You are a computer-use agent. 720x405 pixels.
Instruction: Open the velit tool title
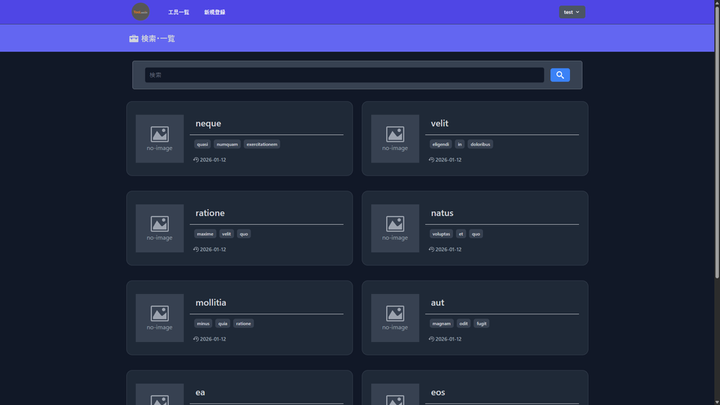tap(439, 124)
